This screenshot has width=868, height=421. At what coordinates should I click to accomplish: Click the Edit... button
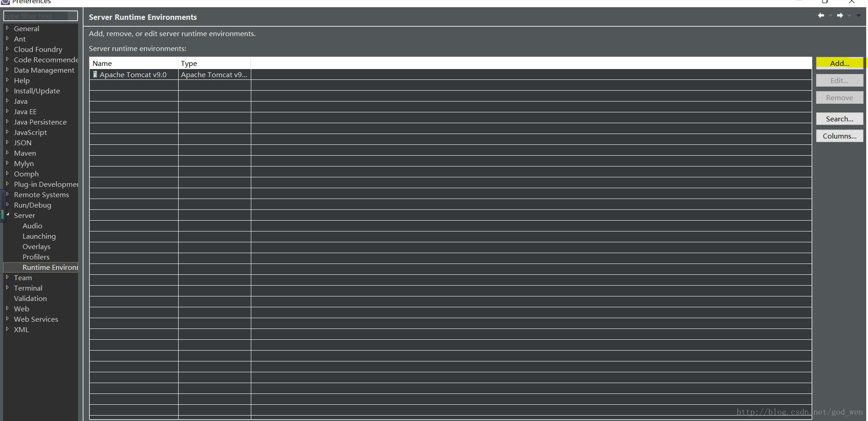[840, 80]
